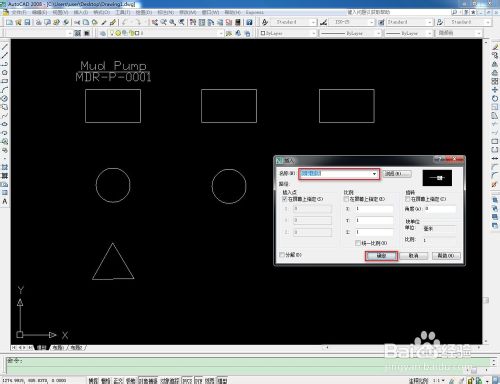The image size is (500, 384).
Task: Click the block preview thumbnail
Action: tap(437, 178)
